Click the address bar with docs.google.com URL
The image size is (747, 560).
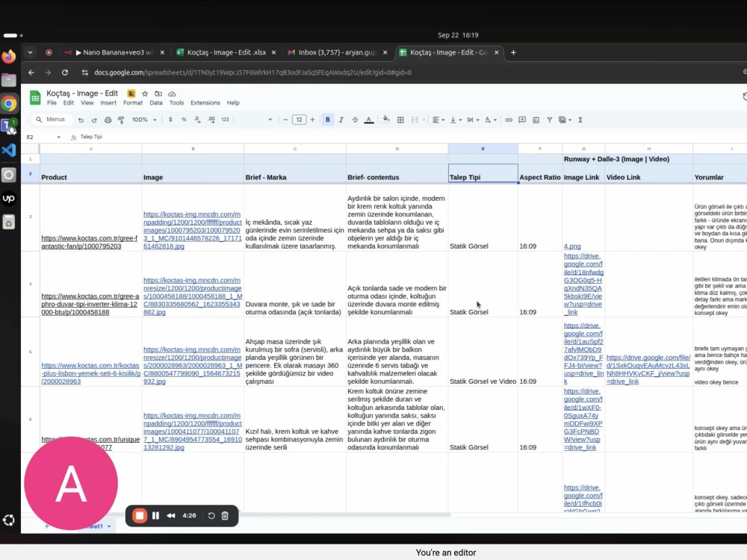click(x=252, y=72)
